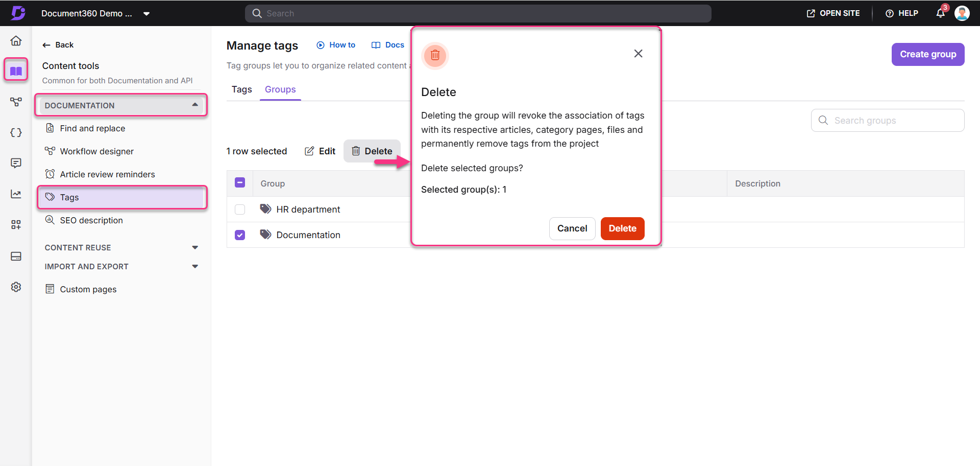Open the Analytics chart icon
Image resolution: width=980 pixels, height=466 pixels.
(x=16, y=194)
